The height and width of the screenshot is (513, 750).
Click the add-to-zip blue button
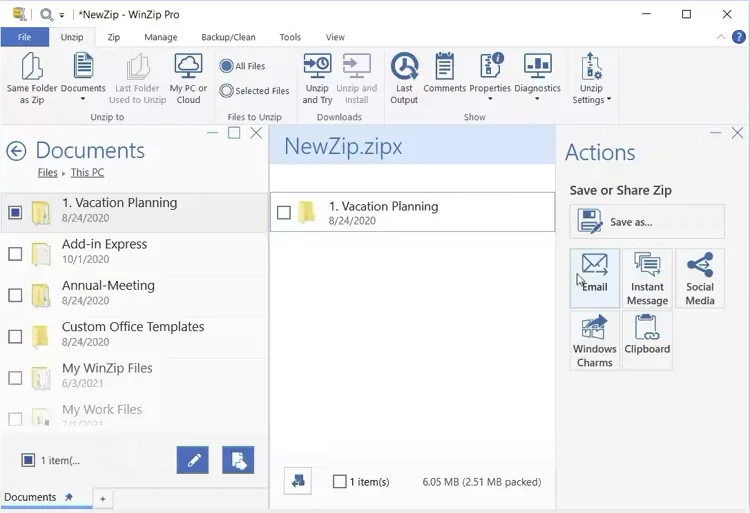coord(238,460)
